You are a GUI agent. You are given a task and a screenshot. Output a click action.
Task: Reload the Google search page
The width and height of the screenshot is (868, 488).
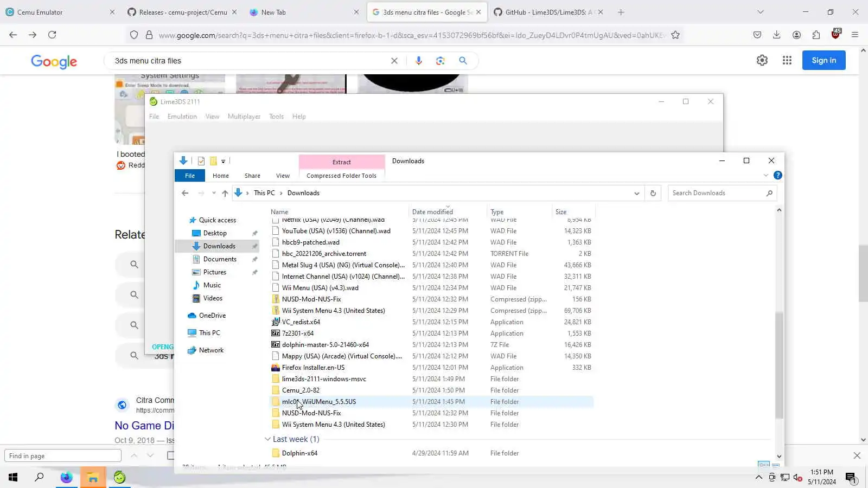[x=52, y=35]
